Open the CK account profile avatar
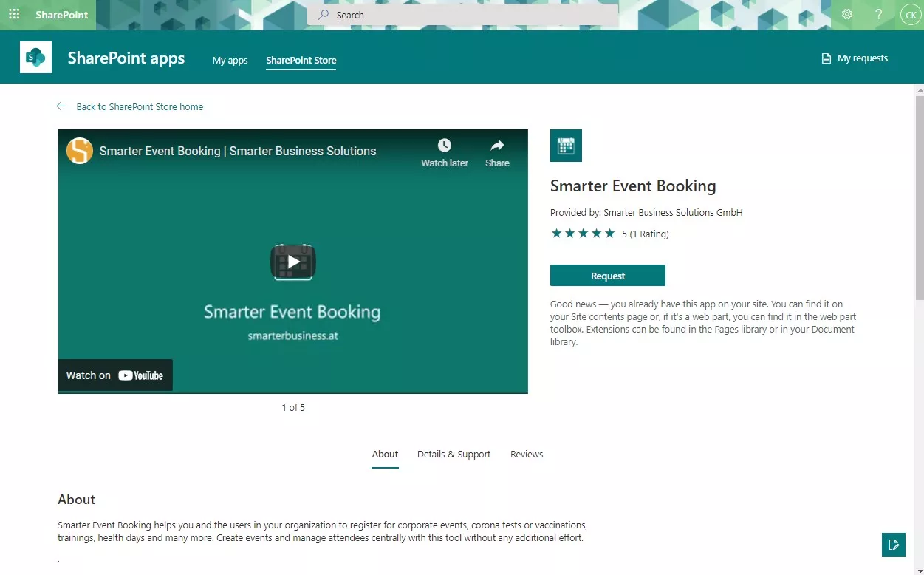This screenshot has height=575, width=924. coord(910,15)
